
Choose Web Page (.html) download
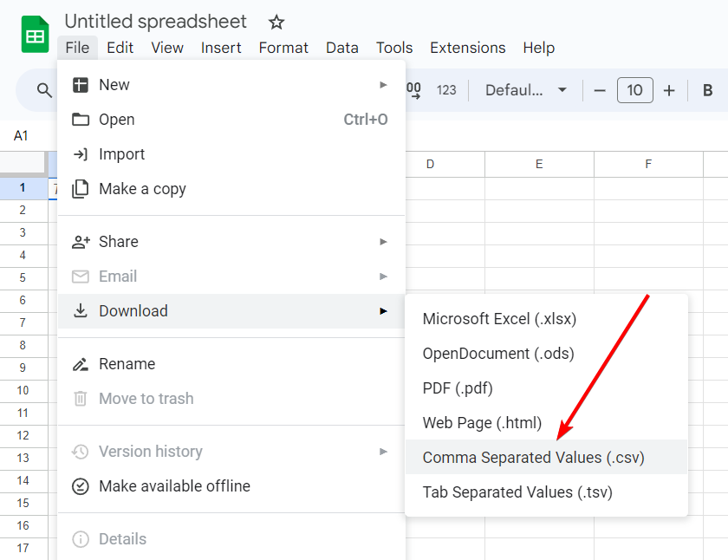coord(546,423)
